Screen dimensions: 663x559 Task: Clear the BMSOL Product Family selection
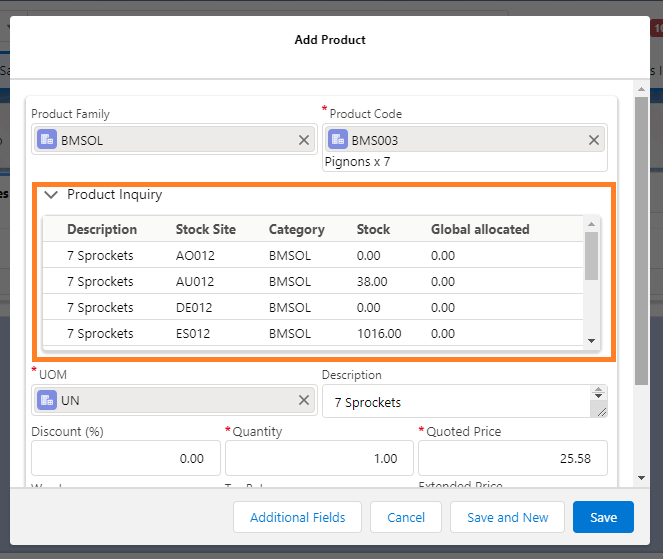(304, 140)
